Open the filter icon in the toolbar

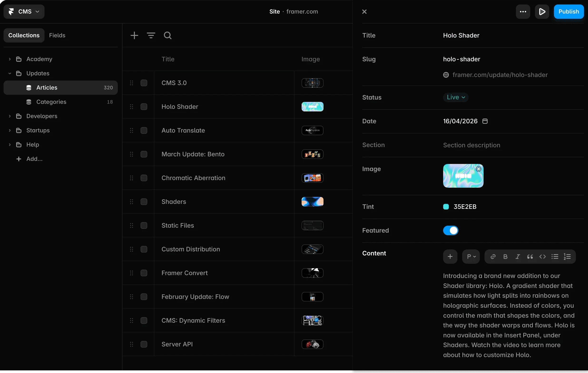tap(151, 35)
